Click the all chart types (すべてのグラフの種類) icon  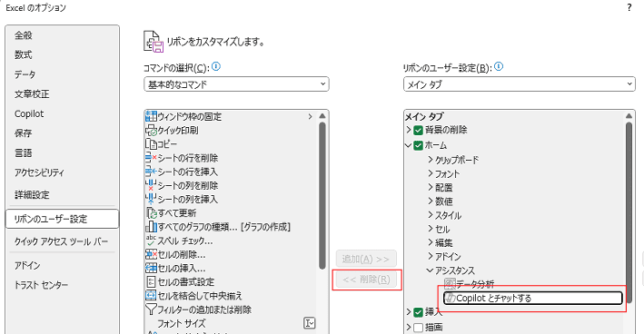coord(151,227)
